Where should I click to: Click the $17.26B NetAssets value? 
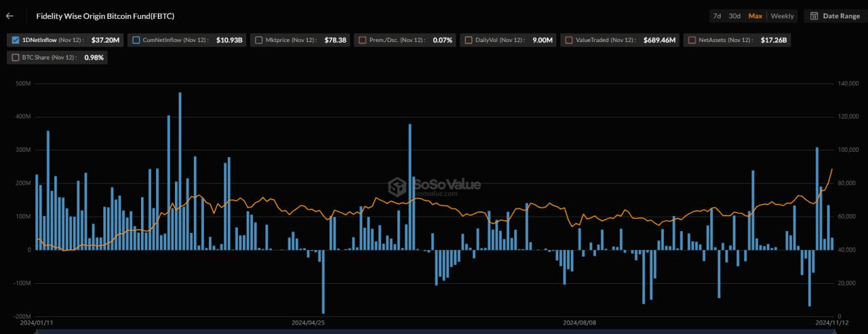point(774,41)
